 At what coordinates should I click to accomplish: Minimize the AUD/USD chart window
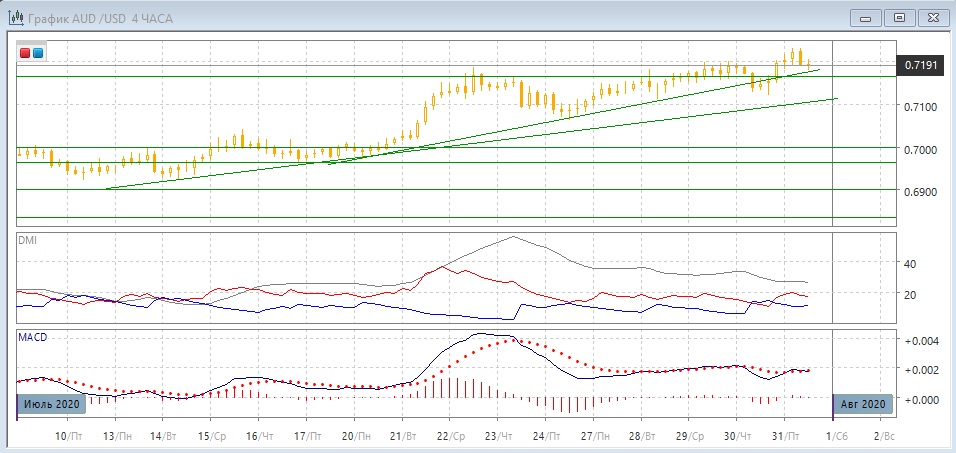[866, 17]
